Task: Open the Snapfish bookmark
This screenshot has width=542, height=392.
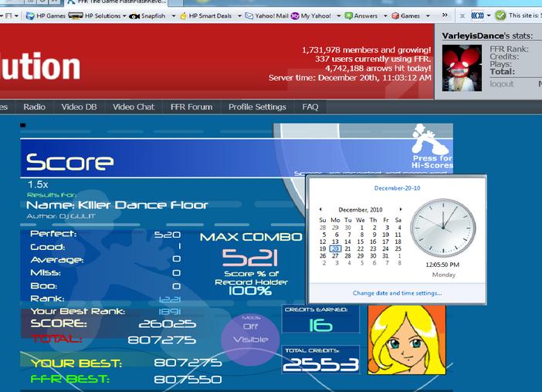Action: (147, 16)
